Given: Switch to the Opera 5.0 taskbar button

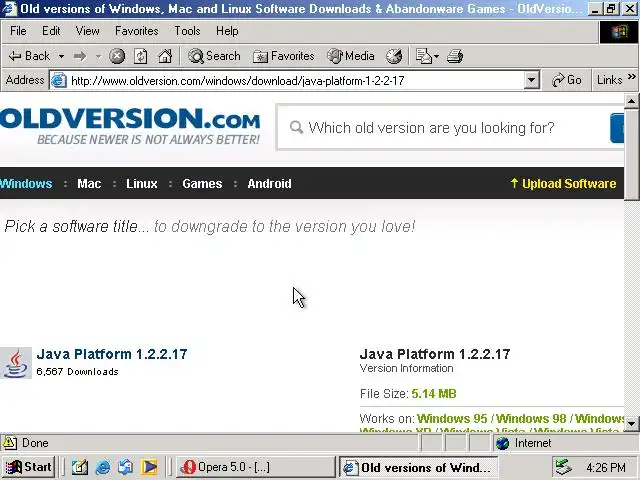Looking at the screenshot, I should (x=256, y=467).
